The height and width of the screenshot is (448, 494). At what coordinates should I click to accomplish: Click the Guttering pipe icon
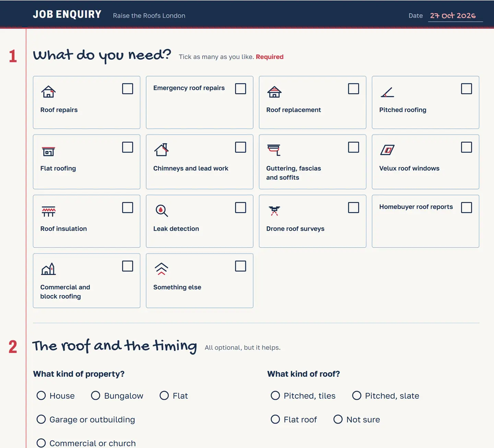coord(274,150)
